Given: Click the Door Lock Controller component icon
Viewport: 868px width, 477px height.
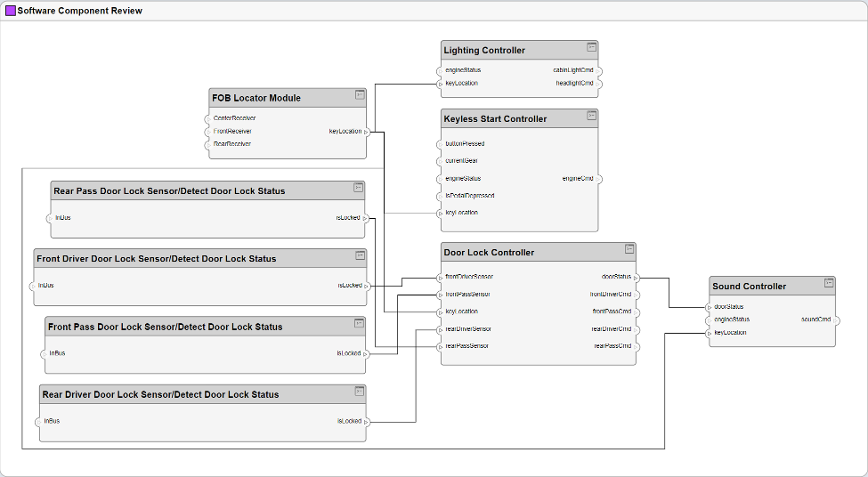Looking at the screenshot, I should 629,249.
